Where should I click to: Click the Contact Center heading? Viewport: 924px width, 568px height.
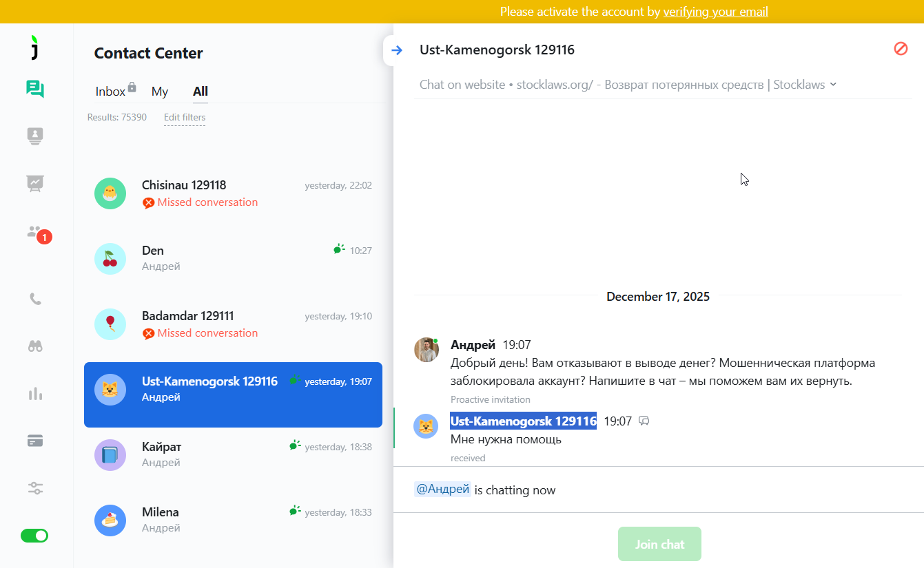pos(148,53)
